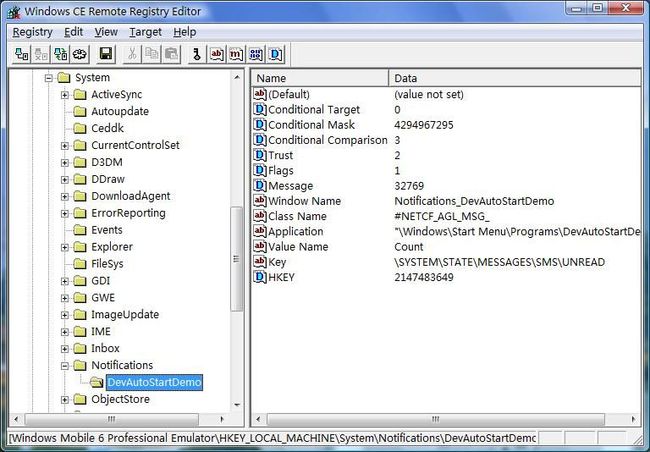Open the Edit menu

pyautogui.click(x=73, y=32)
